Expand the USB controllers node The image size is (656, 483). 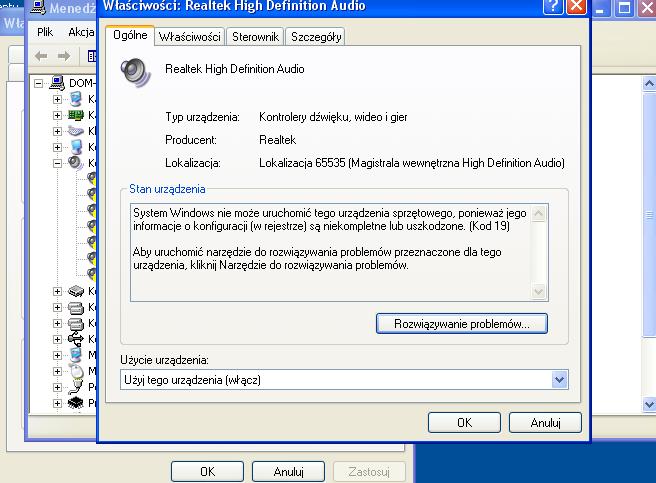click(x=57, y=339)
